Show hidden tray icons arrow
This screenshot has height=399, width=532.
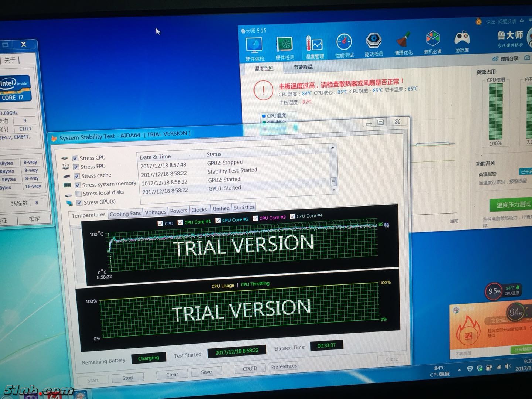point(459,369)
